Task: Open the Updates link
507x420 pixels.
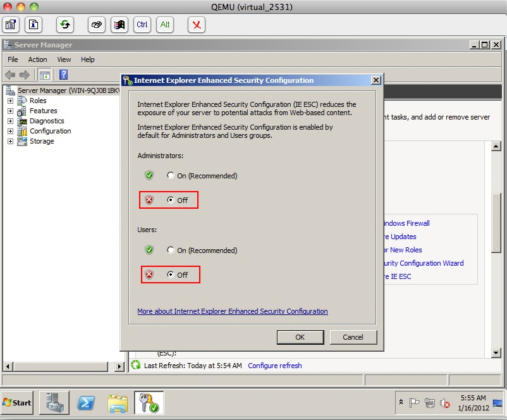Action: pos(400,237)
